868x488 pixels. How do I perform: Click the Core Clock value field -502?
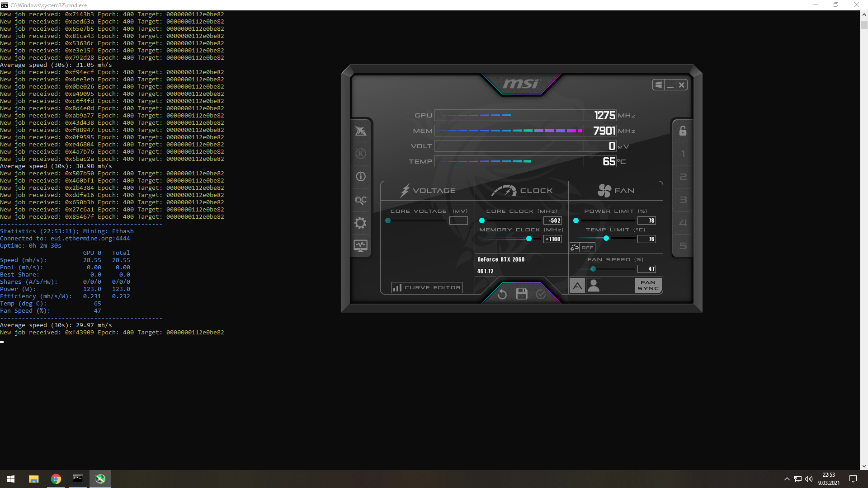coord(552,221)
